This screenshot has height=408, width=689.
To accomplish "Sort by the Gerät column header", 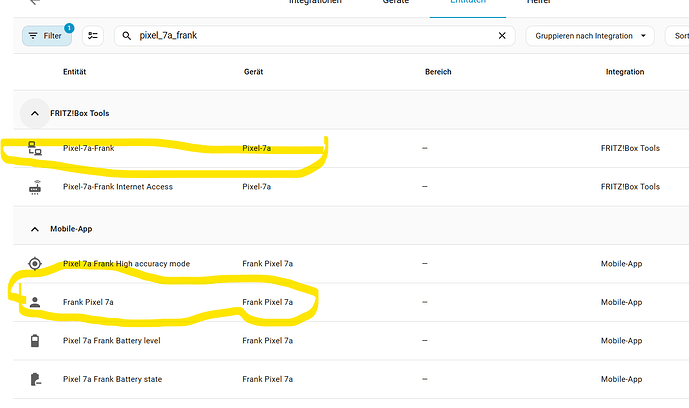I will tap(253, 72).
